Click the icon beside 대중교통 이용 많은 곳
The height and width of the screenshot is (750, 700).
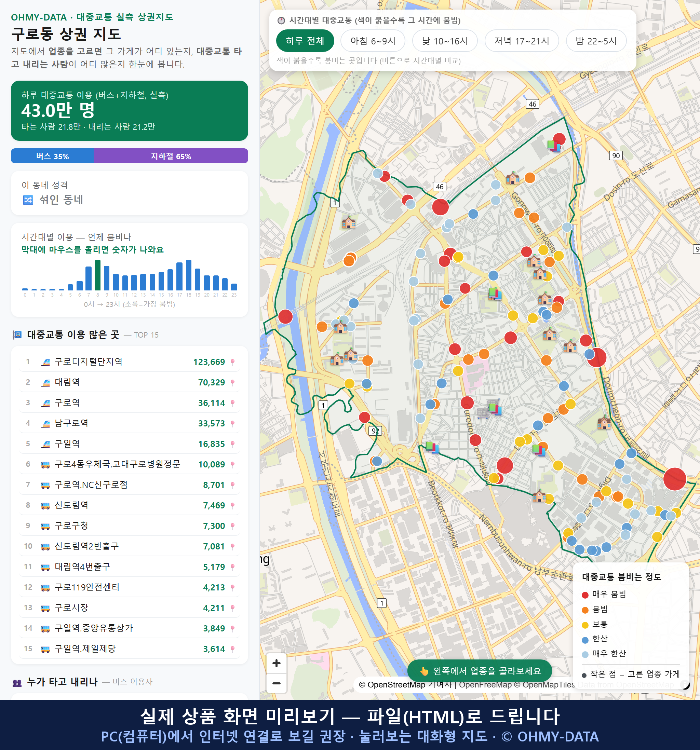click(17, 335)
